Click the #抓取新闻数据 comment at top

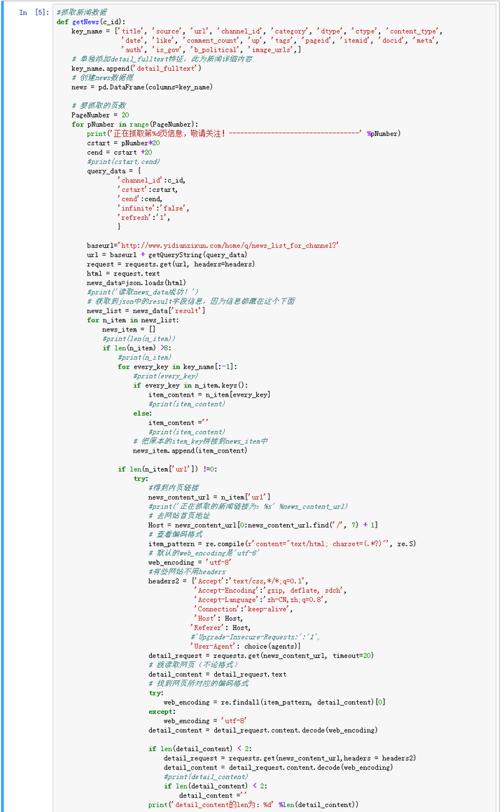point(81,12)
